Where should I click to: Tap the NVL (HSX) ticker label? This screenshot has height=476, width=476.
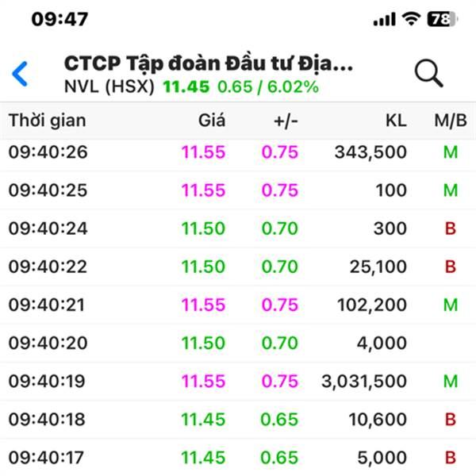click(x=109, y=86)
